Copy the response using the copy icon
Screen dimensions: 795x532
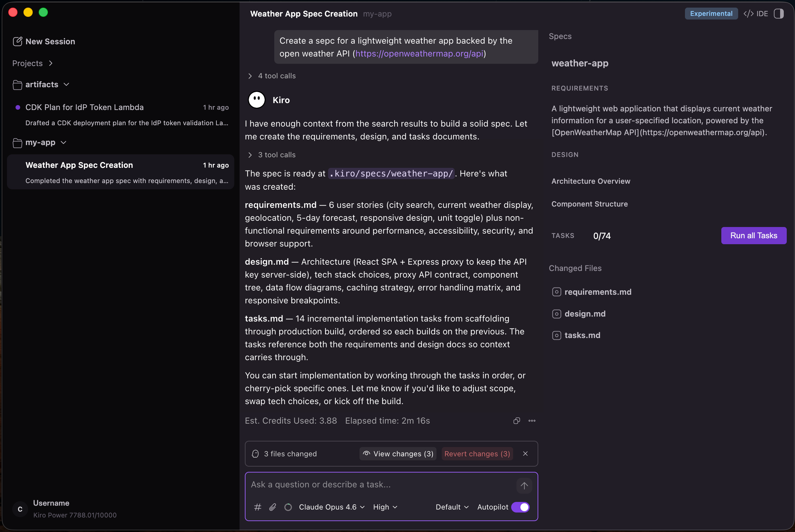(x=516, y=421)
